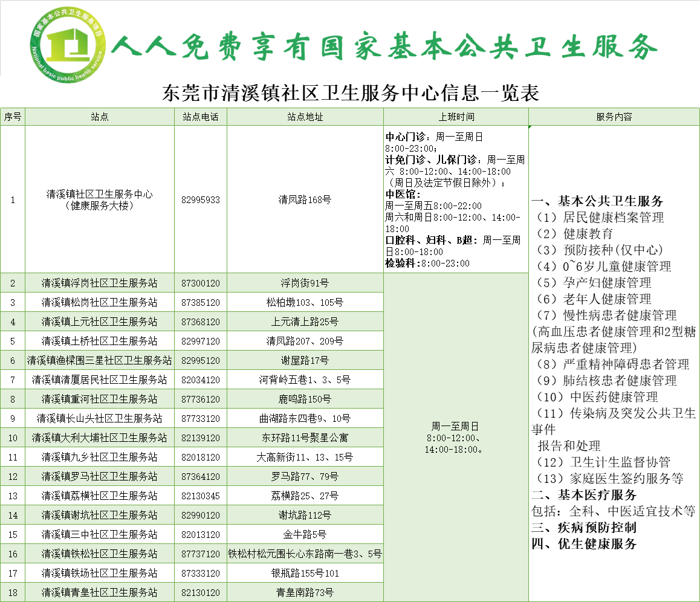The image size is (700, 602).
Task: Select phone number 82130120
Action: pos(201,592)
